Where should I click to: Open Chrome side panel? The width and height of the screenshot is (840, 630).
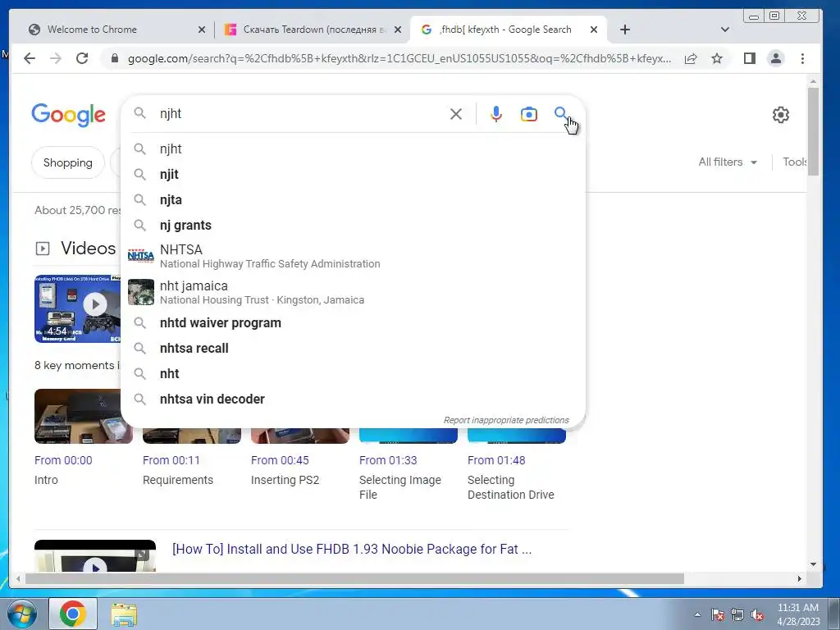tap(750, 58)
